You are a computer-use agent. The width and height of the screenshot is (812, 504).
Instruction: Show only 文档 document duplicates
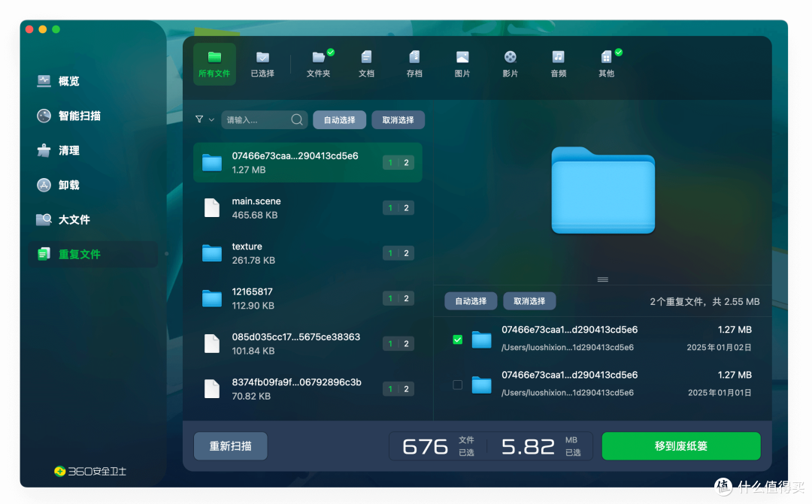366,64
